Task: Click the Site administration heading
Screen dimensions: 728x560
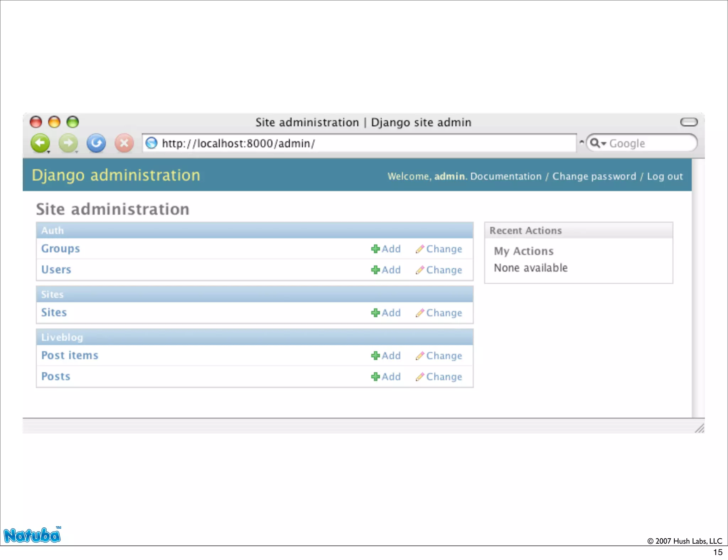Action: click(x=113, y=209)
